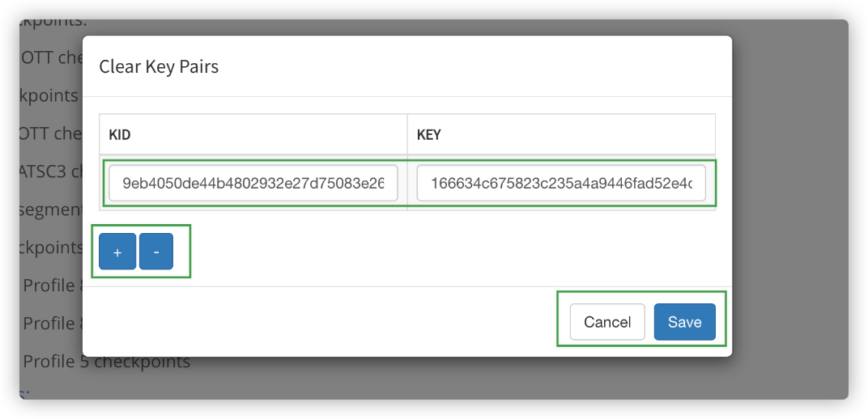This screenshot has height=419, width=868.
Task: Click the Clear Key Pairs dialog title
Action: coord(159,66)
